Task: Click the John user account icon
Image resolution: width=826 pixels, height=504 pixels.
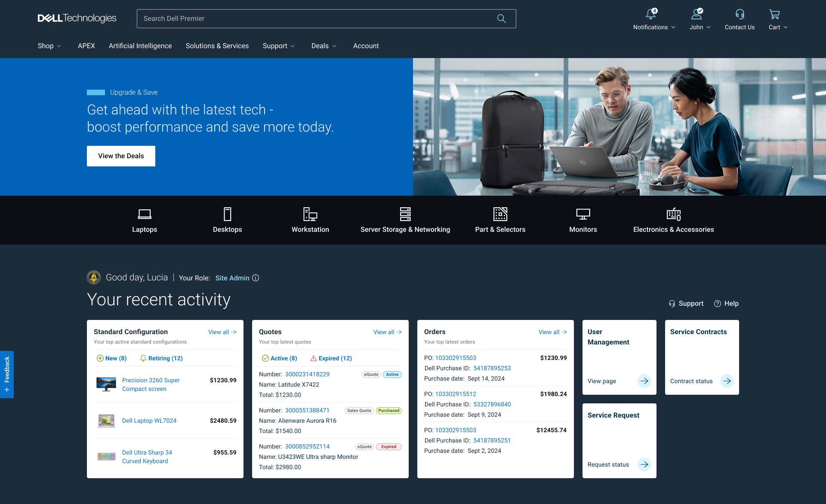Action: click(x=697, y=14)
